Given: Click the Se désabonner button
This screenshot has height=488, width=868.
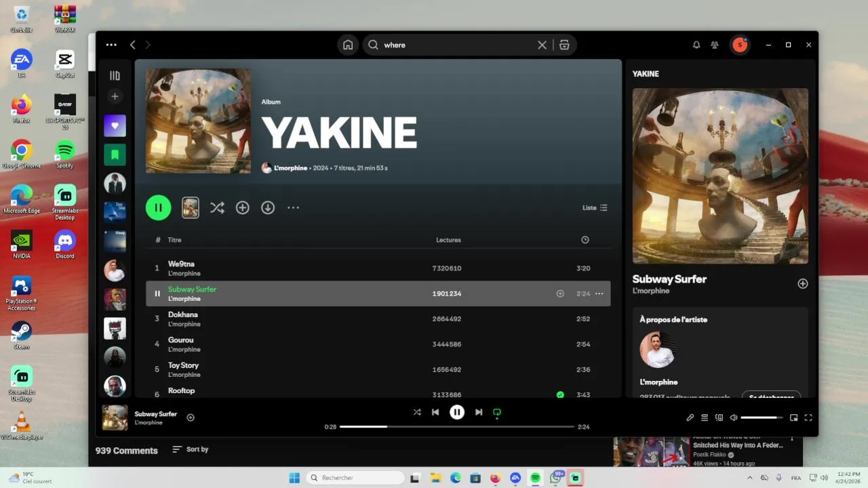Looking at the screenshot, I should (771, 396).
